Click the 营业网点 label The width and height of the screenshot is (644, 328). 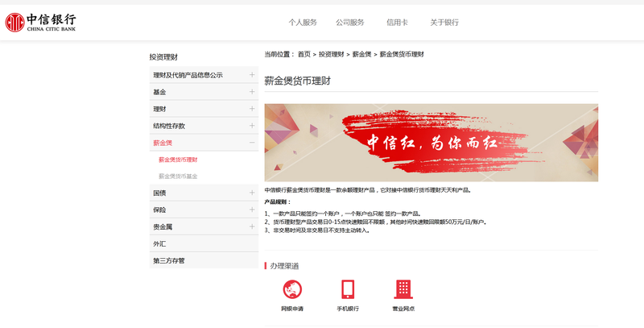point(403,309)
